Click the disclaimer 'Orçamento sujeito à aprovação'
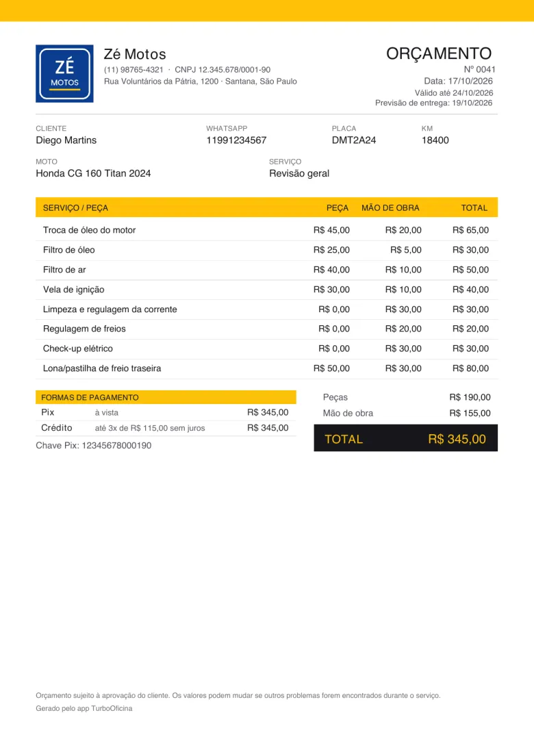The height and width of the screenshot is (756, 534). tap(238, 696)
